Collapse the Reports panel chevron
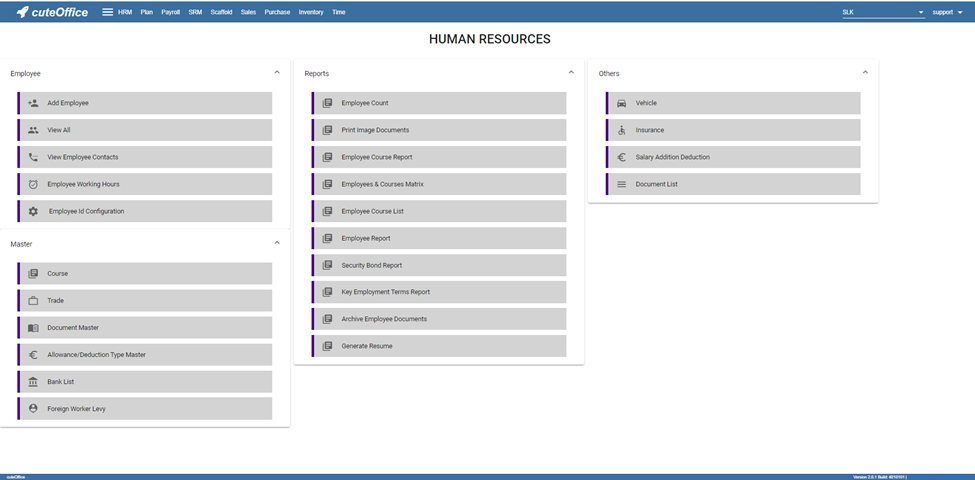The height and width of the screenshot is (480, 975). point(571,72)
